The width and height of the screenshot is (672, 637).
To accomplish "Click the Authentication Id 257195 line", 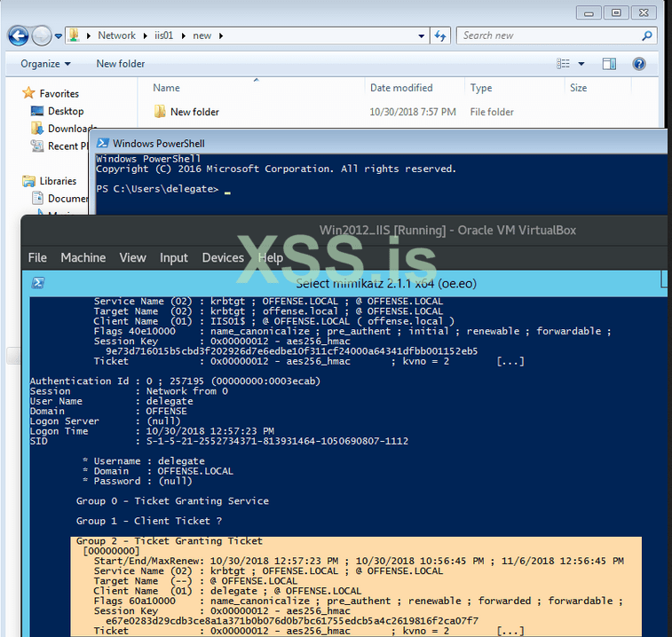I will click(175, 381).
